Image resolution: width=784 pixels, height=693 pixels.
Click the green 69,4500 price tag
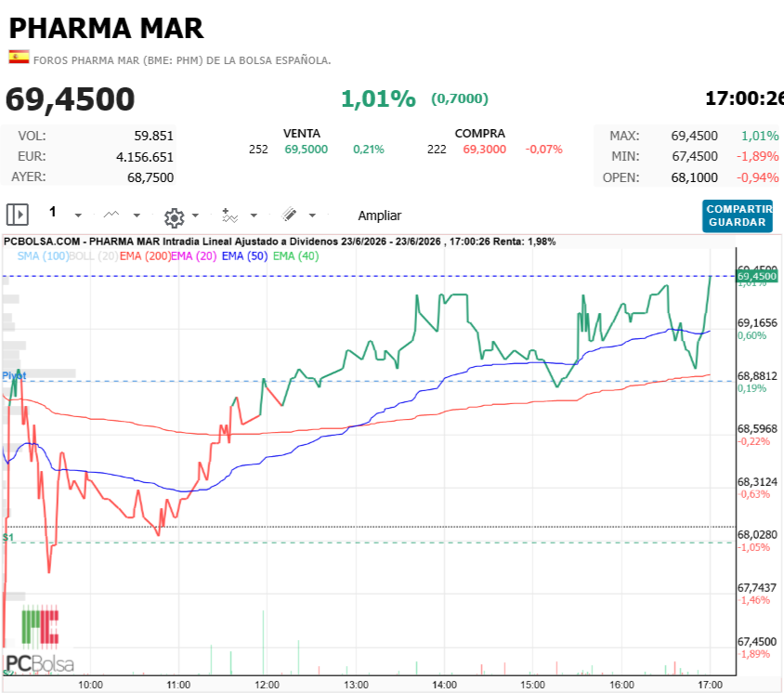pyautogui.click(x=757, y=276)
